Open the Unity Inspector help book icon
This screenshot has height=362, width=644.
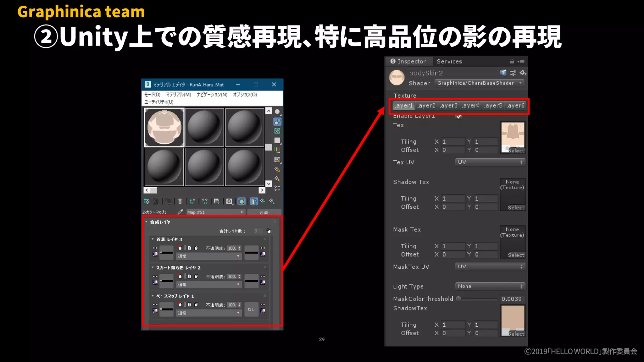(x=503, y=73)
